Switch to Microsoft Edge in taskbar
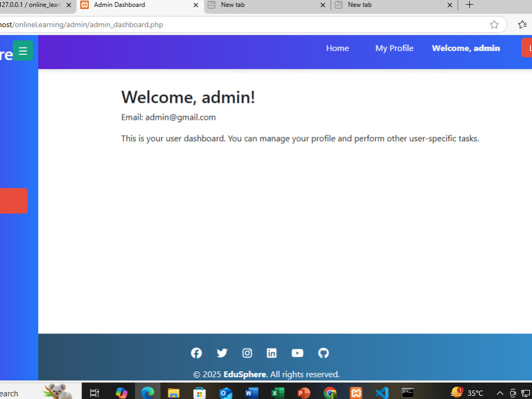 coord(147,393)
